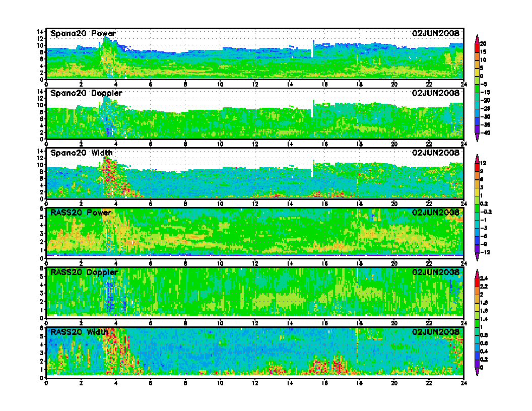
Task: Click the '-25' label on the top colorbar
Action: [x=485, y=108]
